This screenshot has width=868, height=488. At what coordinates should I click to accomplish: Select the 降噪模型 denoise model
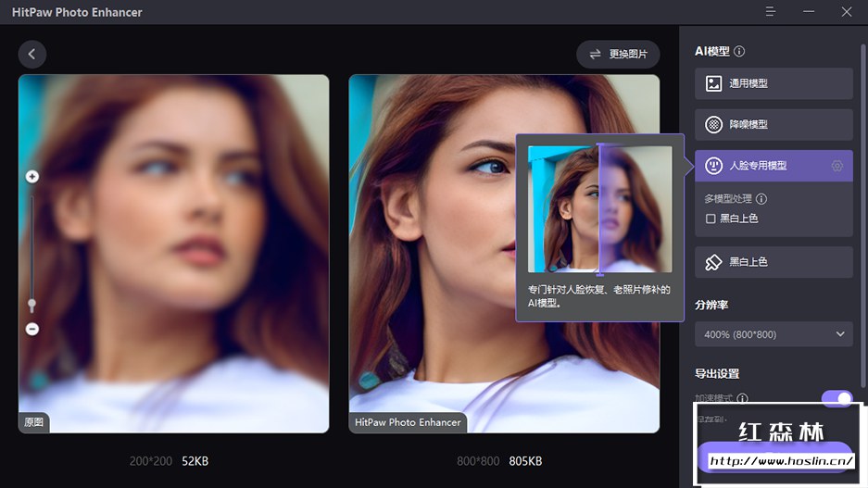[774, 124]
